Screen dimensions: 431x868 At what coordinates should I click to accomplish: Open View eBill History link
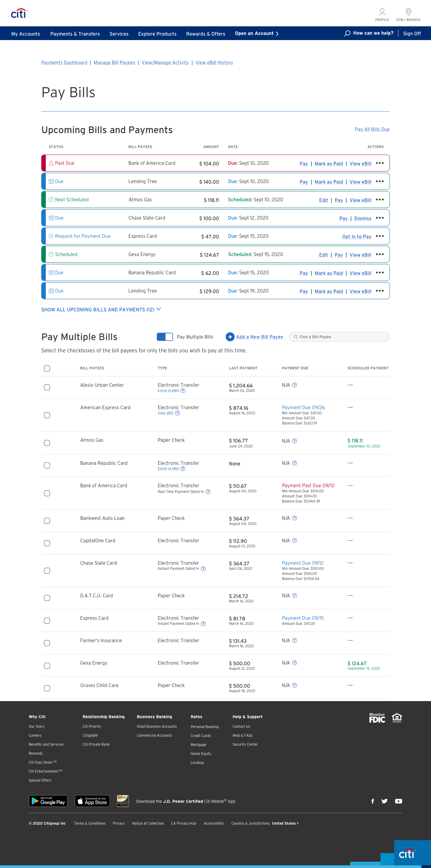tap(214, 63)
